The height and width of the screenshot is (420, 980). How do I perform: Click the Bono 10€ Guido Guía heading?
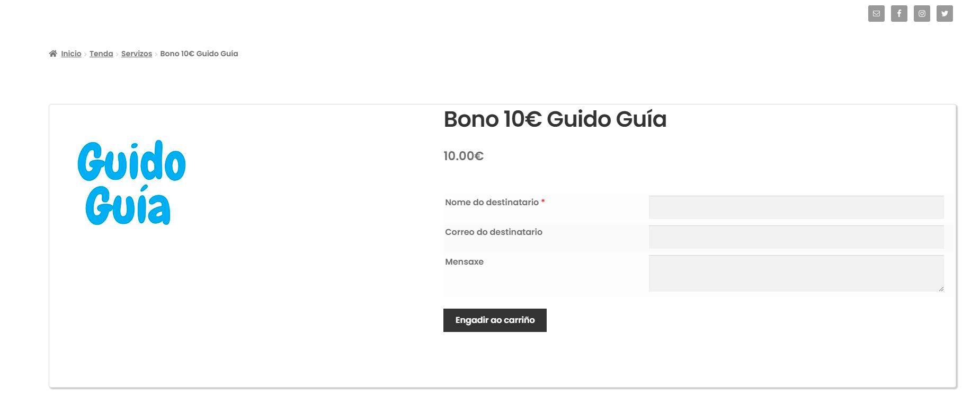click(555, 119)
